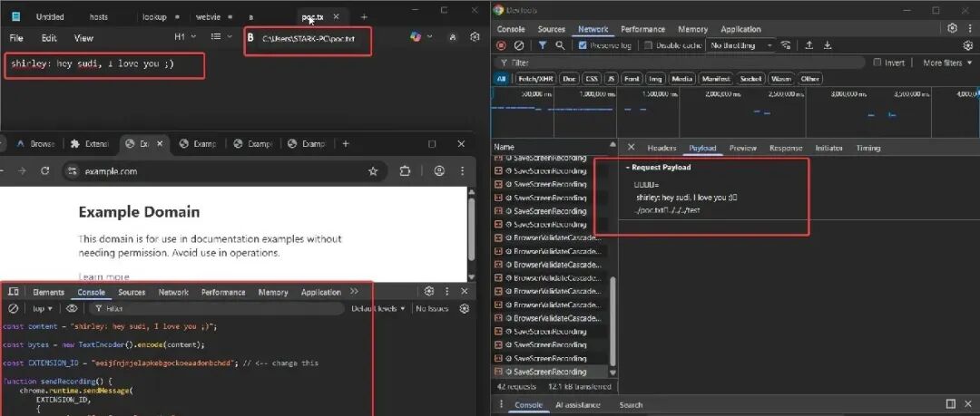Expand Copilot dropdown arrow in Notepad
This screenshot has width=980, height=416.
point(429,37)
